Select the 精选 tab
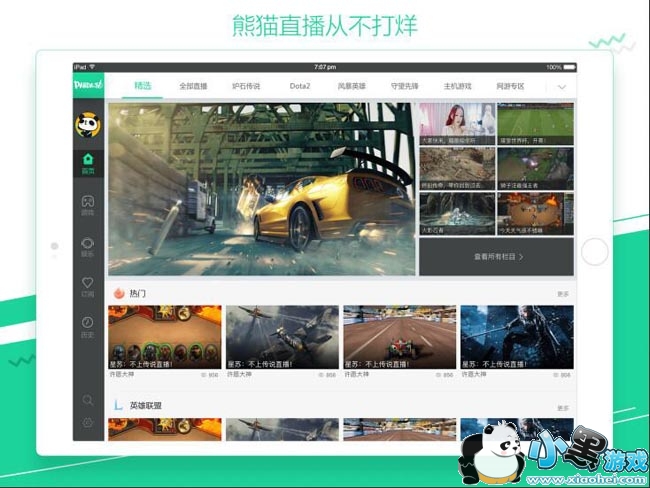Viewport: 650px width, 488px height. tap(143, 86)
